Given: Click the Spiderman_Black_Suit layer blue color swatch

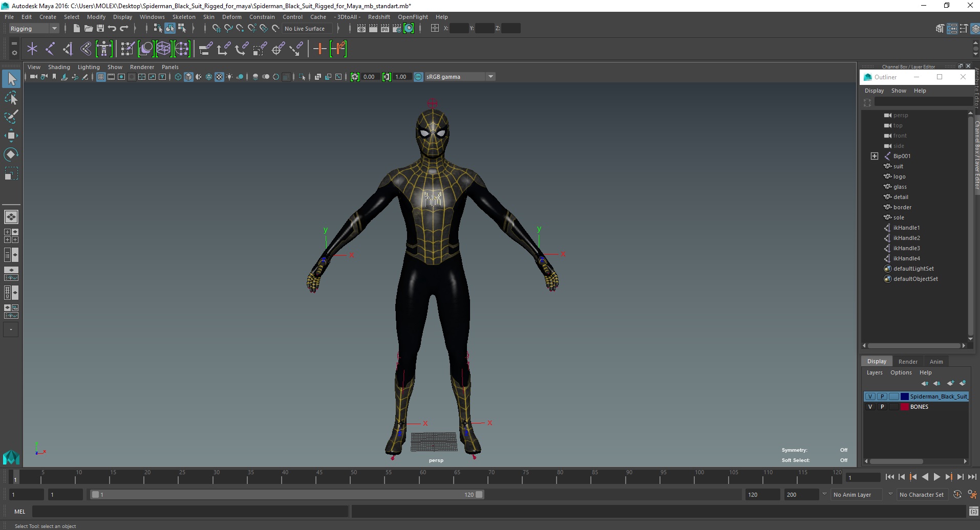Looking at the screenshot, I should (x=905, y=396).
